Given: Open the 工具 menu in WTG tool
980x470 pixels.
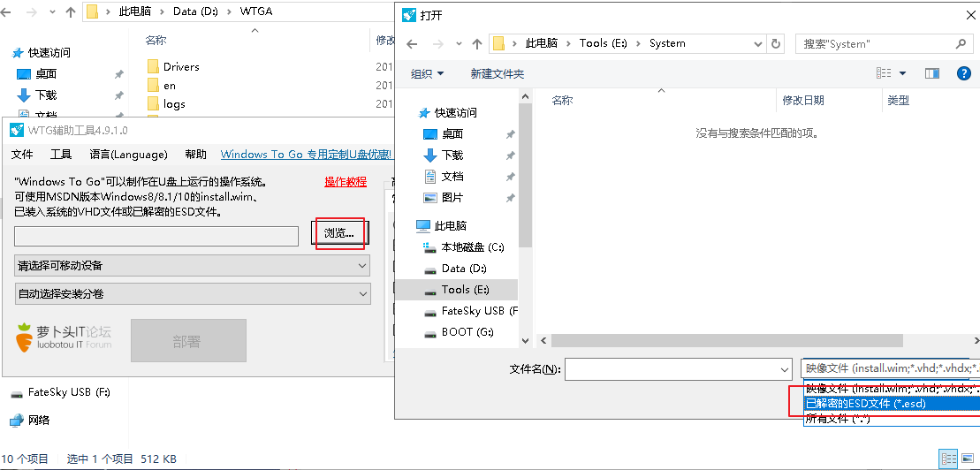Looking at the screenshot, I should 61,154.
